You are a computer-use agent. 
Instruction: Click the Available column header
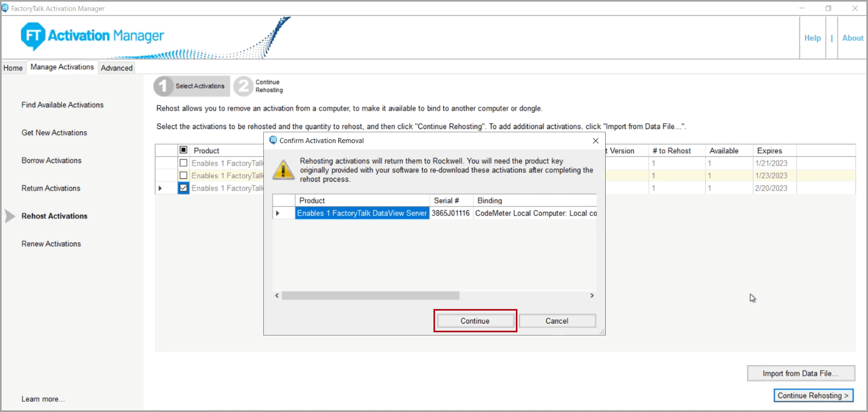[729, 151]
